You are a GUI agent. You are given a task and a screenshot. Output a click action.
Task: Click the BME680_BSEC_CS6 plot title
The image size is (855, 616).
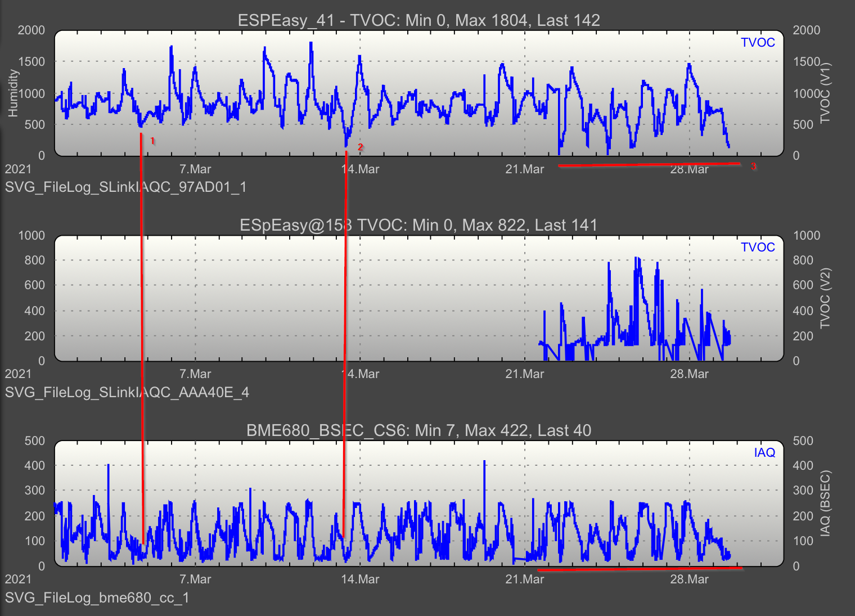pos(419,430)
